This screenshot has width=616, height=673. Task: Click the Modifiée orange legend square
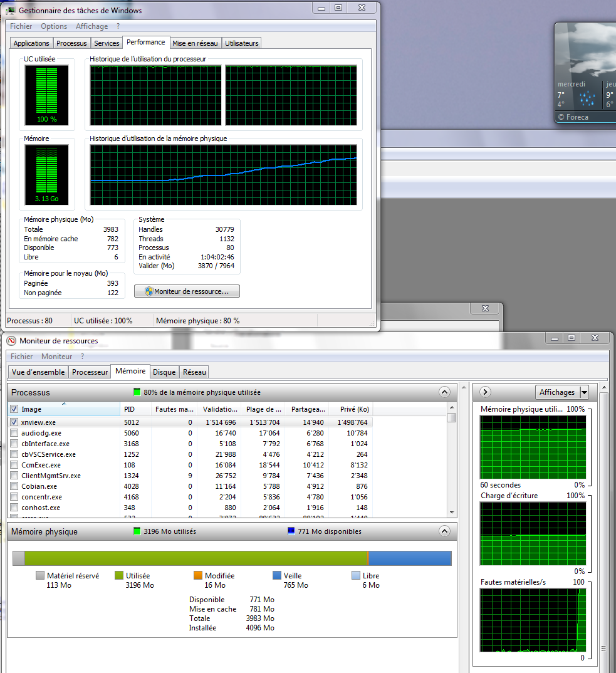(198, 576)
